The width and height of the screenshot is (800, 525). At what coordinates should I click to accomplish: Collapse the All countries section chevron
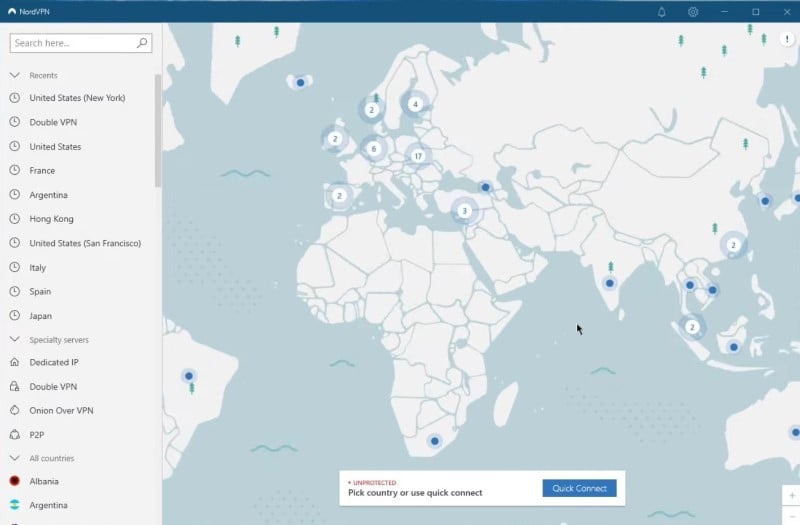tap(15, 458)
